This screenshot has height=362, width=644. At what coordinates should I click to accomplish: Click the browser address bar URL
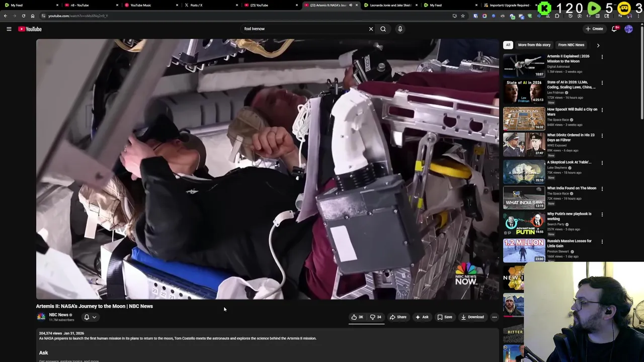tap(78, 16)
